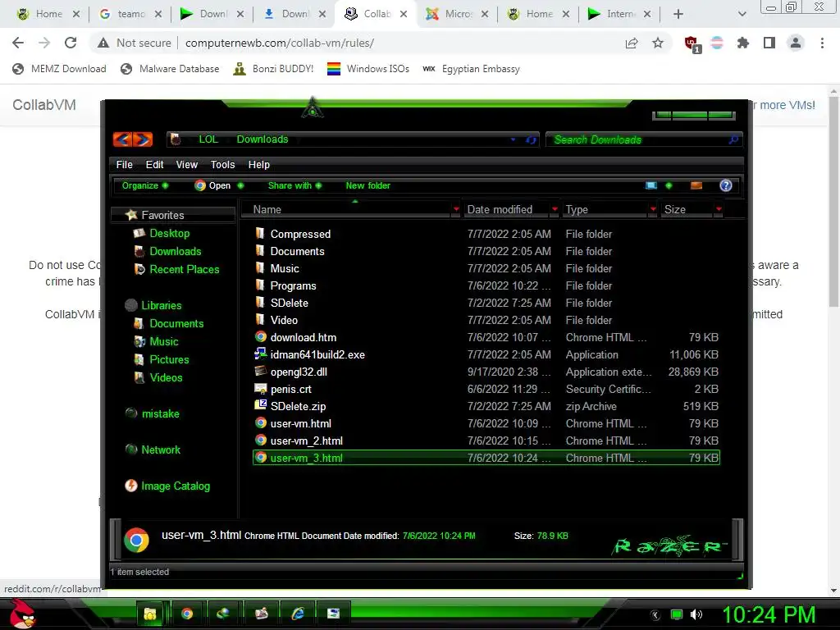
Task: Open the Date modified column filter dropdown
Action: click(555, 209)
